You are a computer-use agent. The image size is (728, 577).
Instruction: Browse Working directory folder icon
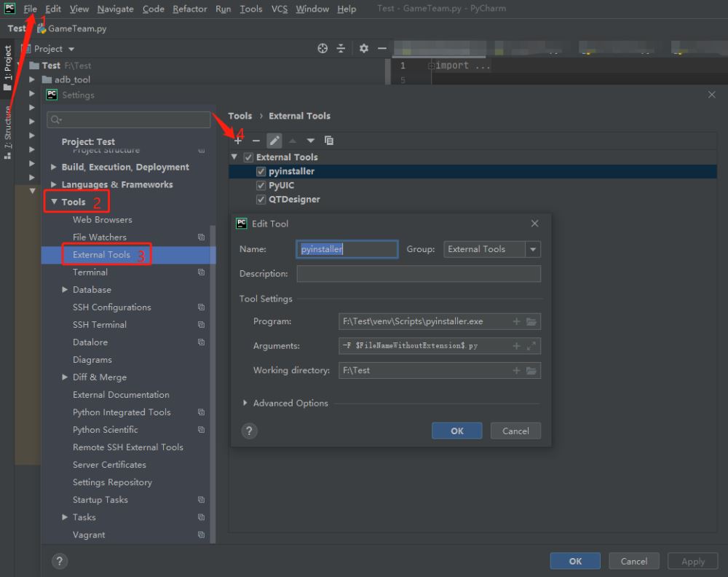coord(531,371)
